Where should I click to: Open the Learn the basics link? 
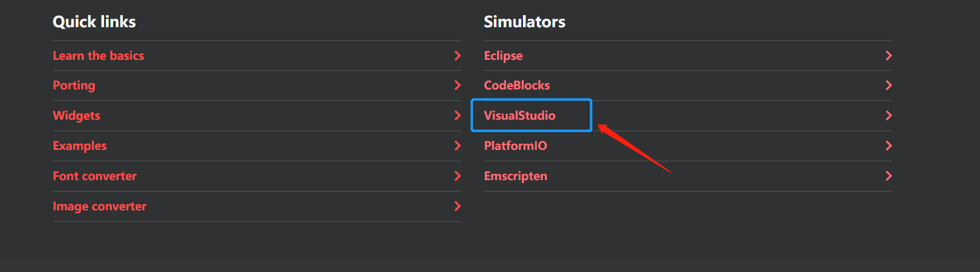(x=98, y=56)
